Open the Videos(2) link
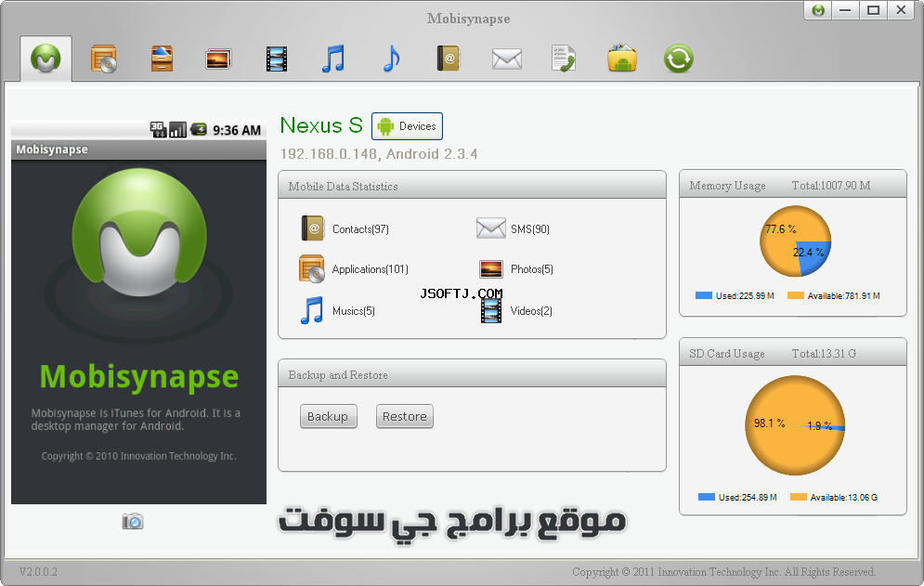The width and height of the screenshot is (924, 586). click(x=531, y=311)
